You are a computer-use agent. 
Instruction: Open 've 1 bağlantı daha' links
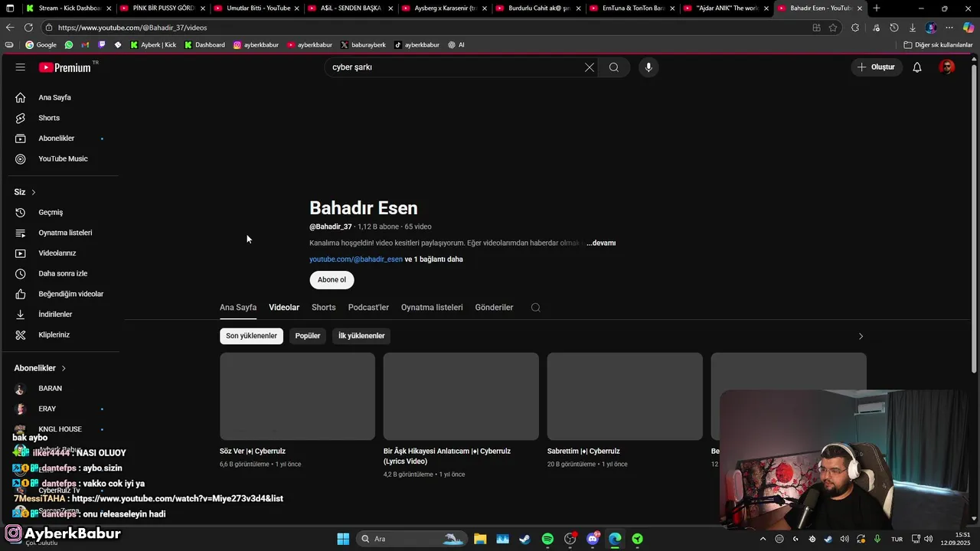tap(434, 259)
